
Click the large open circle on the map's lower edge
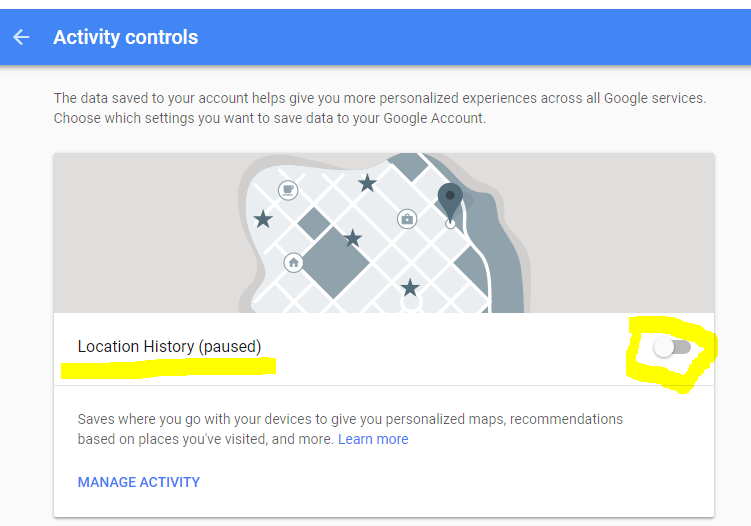click(x=411, y=303)
